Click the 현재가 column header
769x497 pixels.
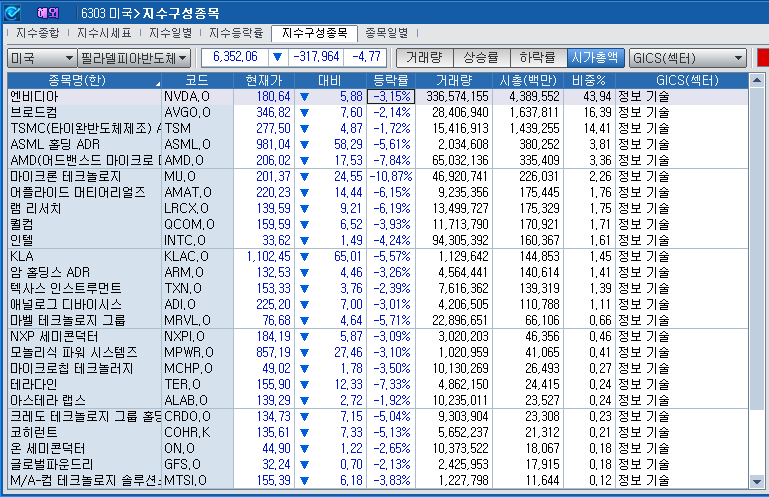click(264, 80)
